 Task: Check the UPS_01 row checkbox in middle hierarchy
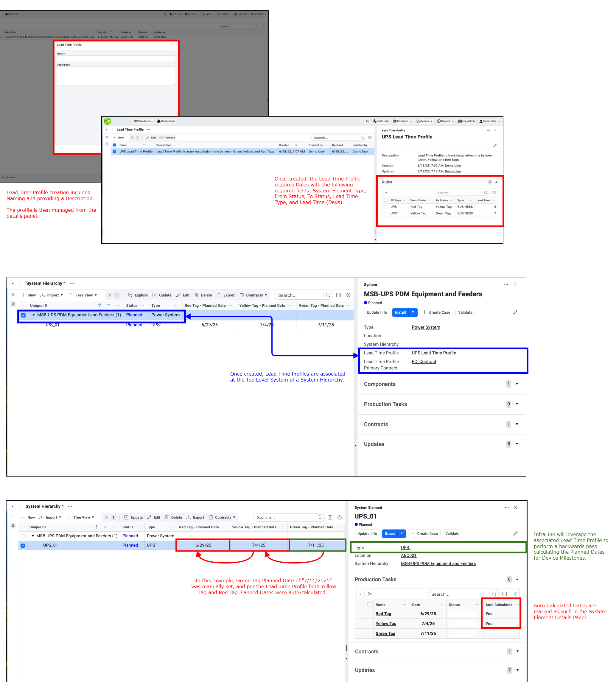[23, 325]
